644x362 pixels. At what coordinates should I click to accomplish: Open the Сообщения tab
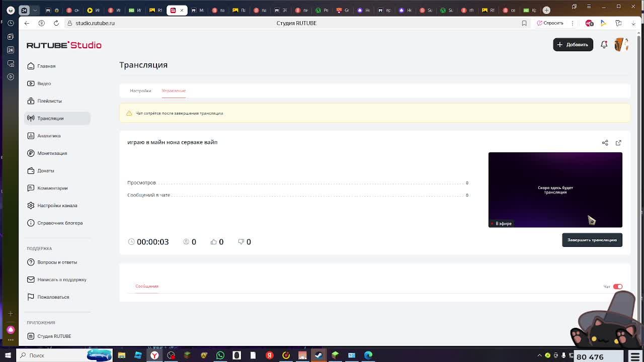click(147, 286)
